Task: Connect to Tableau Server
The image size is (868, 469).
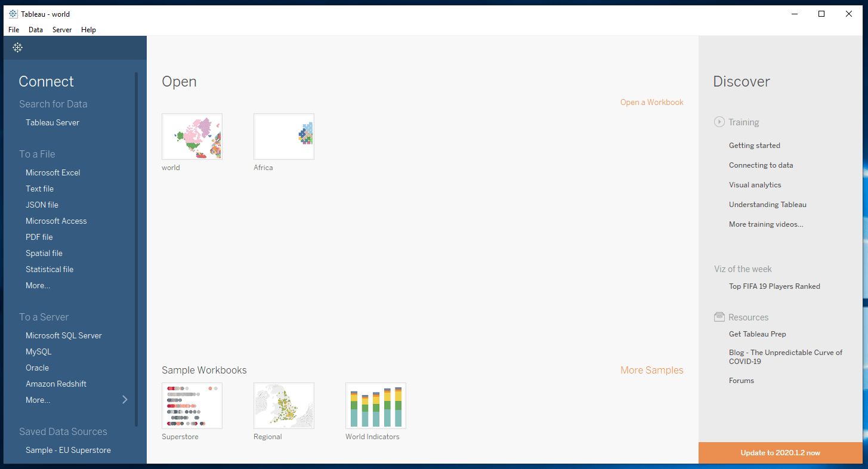Action: point(52,122)
